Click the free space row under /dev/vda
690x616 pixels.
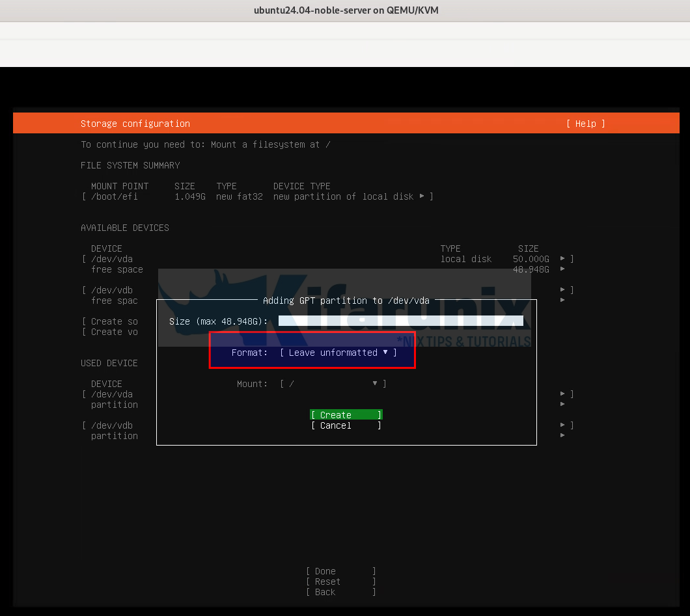click(117, 269)
